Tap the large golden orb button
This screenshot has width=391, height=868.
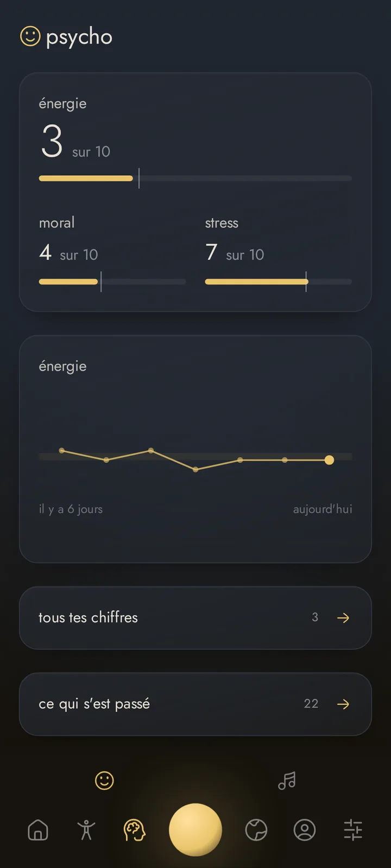(x=195, y=829)
